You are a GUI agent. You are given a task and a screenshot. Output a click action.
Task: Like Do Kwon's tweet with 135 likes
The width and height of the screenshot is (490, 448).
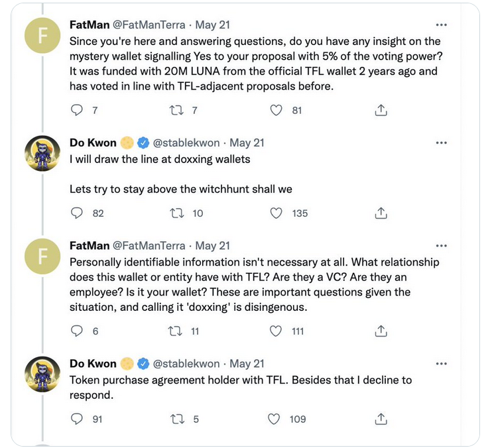[276, 213]
